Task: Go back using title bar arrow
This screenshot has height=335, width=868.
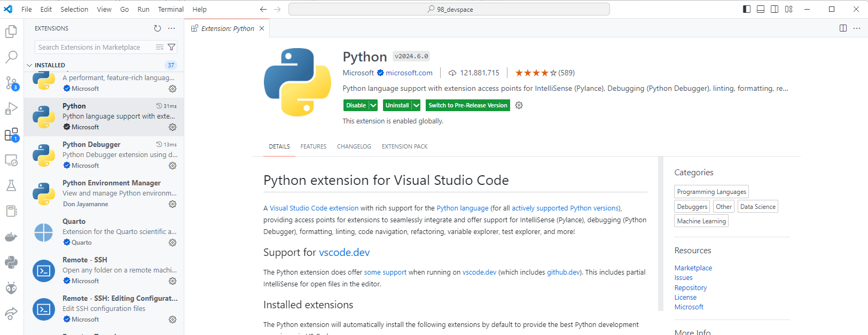Action: tap(263, 9)
